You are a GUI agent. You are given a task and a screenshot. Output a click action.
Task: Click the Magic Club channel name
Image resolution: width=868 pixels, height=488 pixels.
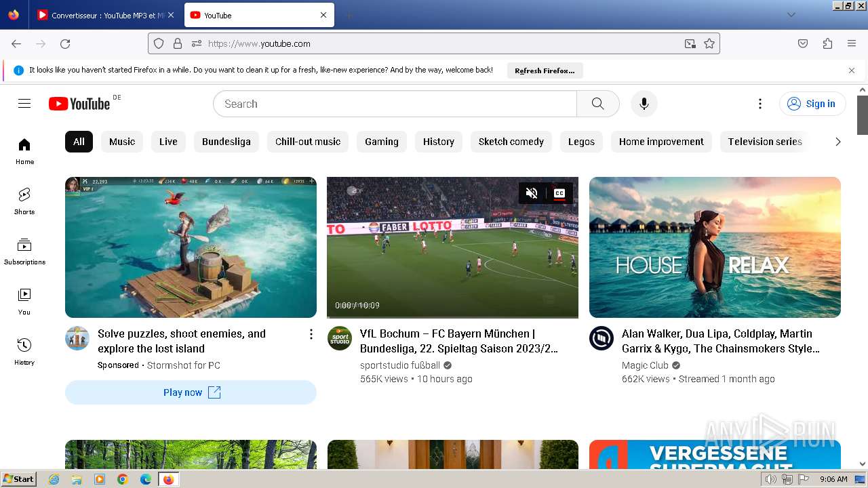pos(645,365)
